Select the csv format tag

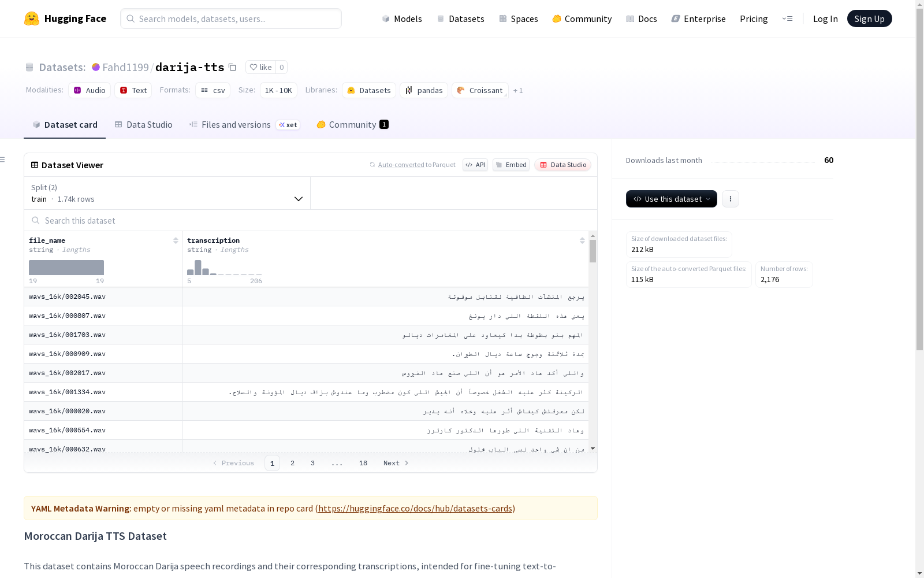213,90
